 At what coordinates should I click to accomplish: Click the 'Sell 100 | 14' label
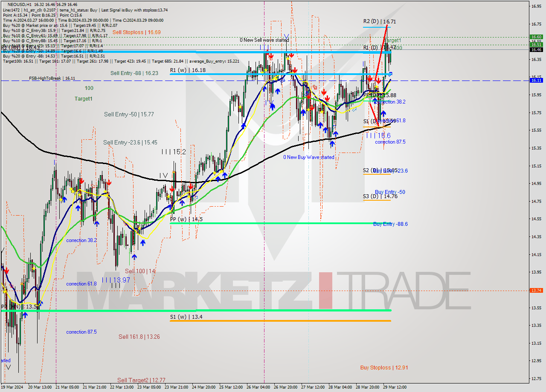click(140, 271)
